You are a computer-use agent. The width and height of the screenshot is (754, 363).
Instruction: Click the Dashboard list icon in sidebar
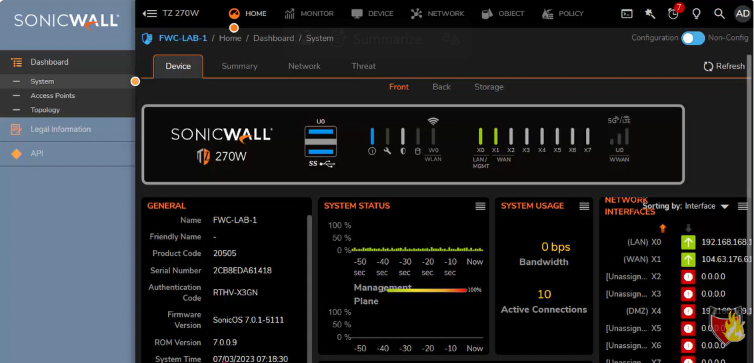click(x=16, y=62)
